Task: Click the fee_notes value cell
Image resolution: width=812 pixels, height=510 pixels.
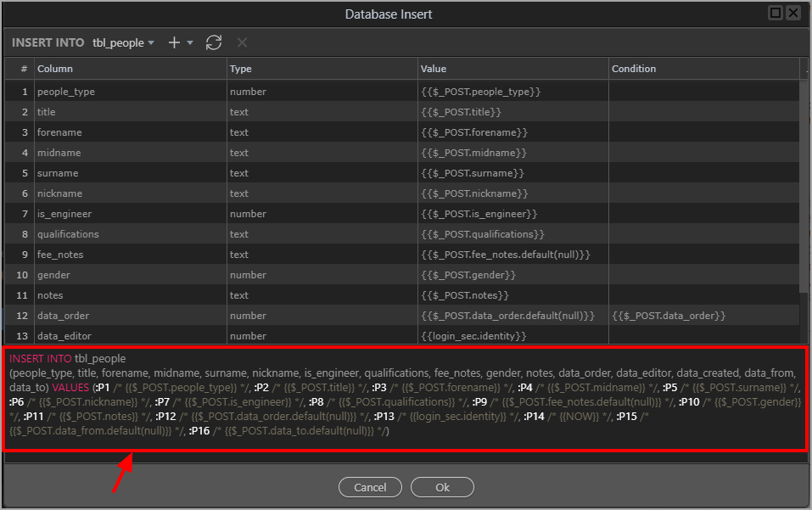Action: [x=504, y=255]
